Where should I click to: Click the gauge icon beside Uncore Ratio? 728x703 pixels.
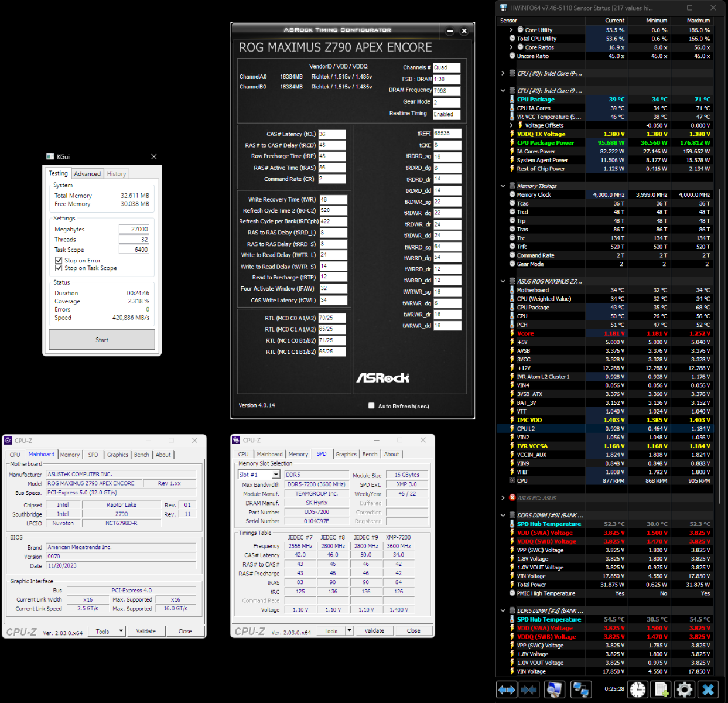(512, 56)
